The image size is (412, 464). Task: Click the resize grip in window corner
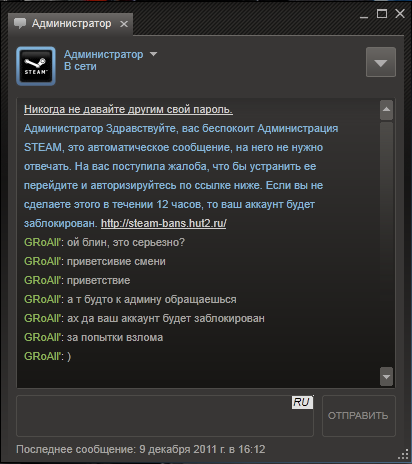(x=404, y=454)
